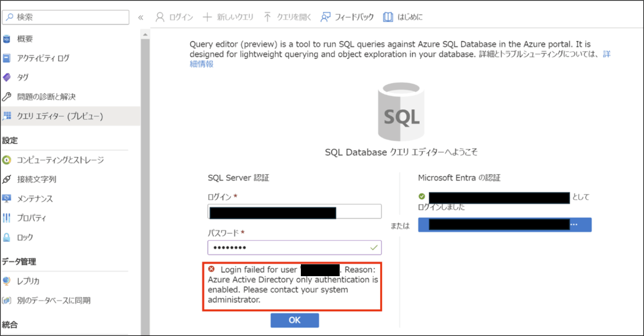Viewport: 644px width, 336px height.
Task: Click the Connection Strings (接続文字列) icon
Action: coord(6,180)
